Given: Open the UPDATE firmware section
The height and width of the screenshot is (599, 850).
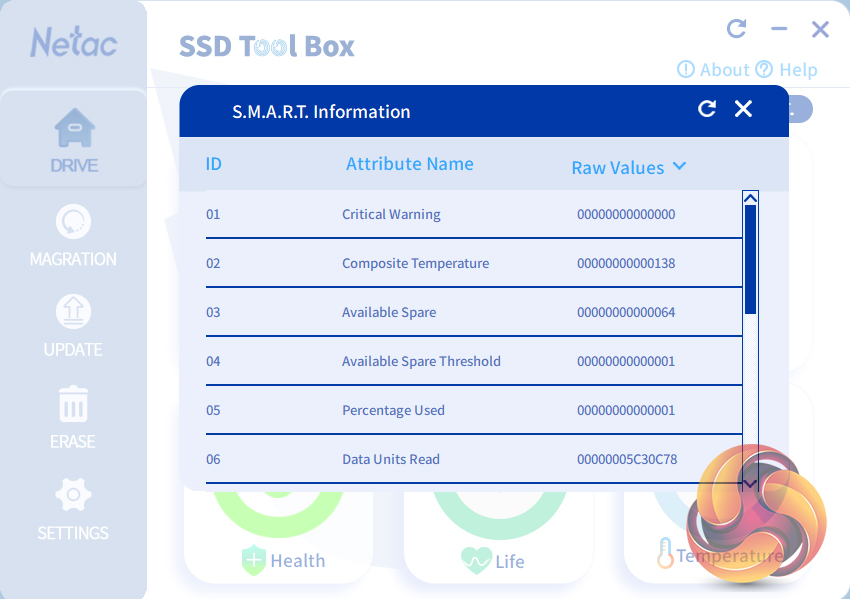Looking at the screenshot, I should (x=73, y=326).
